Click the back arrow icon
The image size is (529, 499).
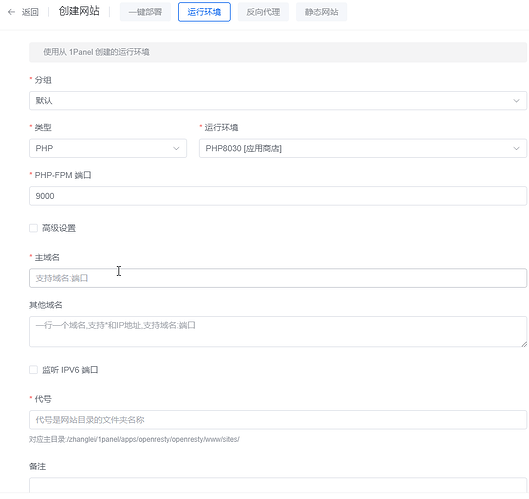click(11, 12)
